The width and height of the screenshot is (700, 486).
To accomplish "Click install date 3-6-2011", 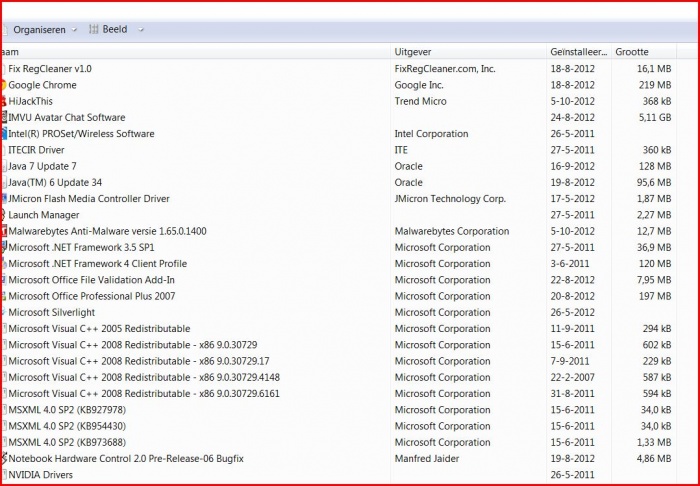I will (570, 263).
